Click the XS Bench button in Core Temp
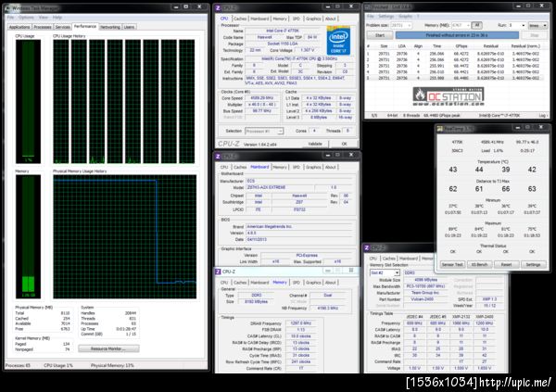This screenshot has width=556, height=392. coord(479,265)
